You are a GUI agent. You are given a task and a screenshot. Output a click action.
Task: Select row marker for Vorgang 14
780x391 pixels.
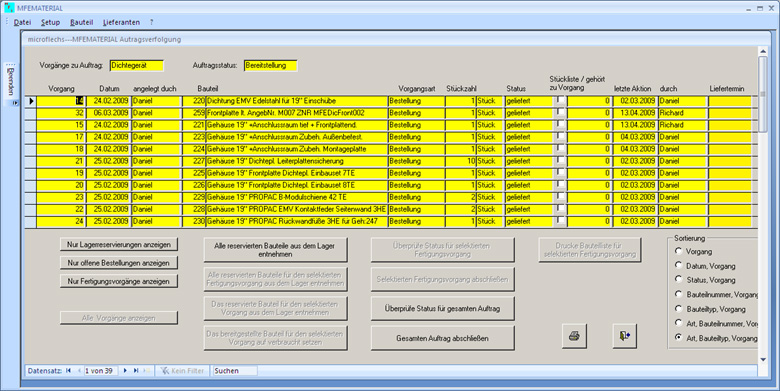click(31, 101)
